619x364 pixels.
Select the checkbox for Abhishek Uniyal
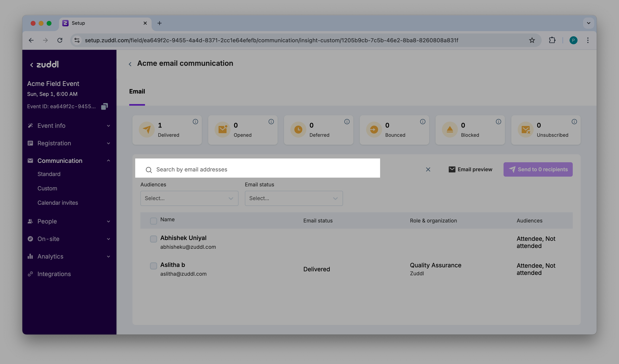click(154, 239)
